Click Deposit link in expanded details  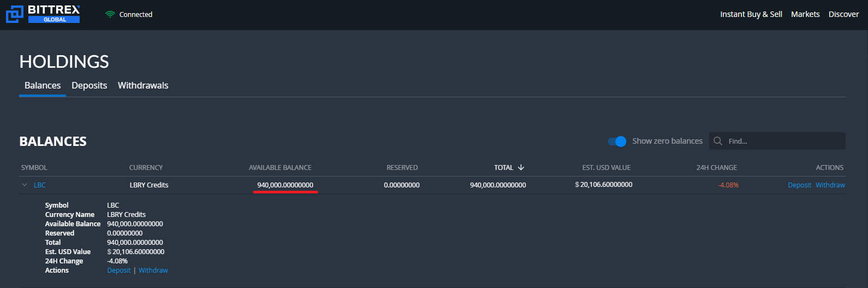point(119,270)
